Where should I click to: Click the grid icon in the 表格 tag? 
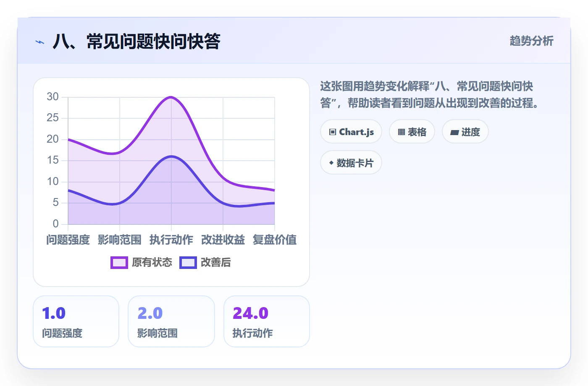[402, 132]
